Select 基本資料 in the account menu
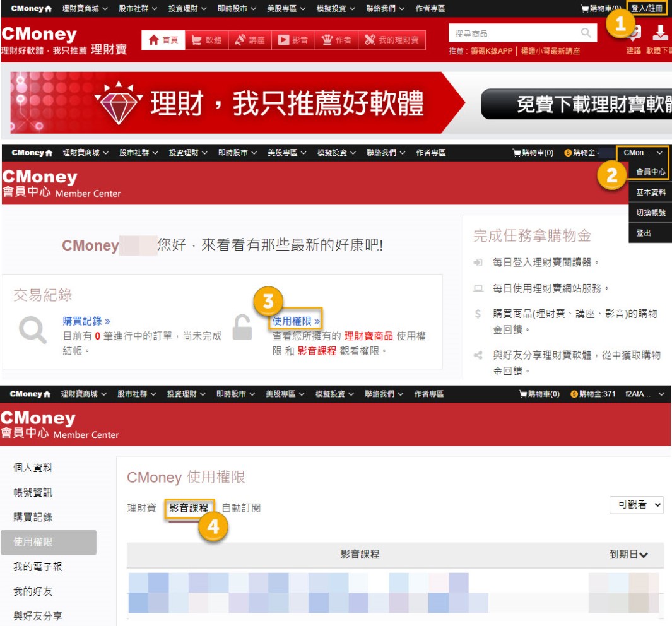The height and width of the screenshot is (626, 672). point(650,192)
